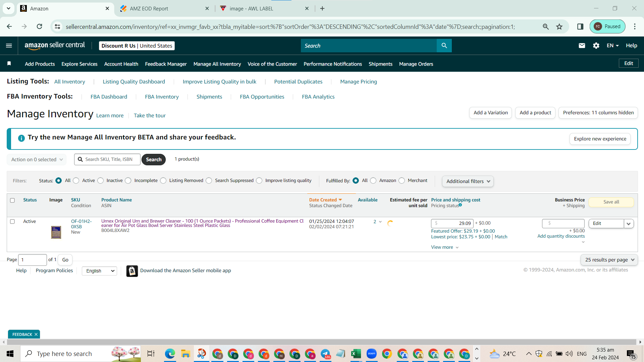
Task: Open the EN language dropdown in header
Action: pos(612,46)
